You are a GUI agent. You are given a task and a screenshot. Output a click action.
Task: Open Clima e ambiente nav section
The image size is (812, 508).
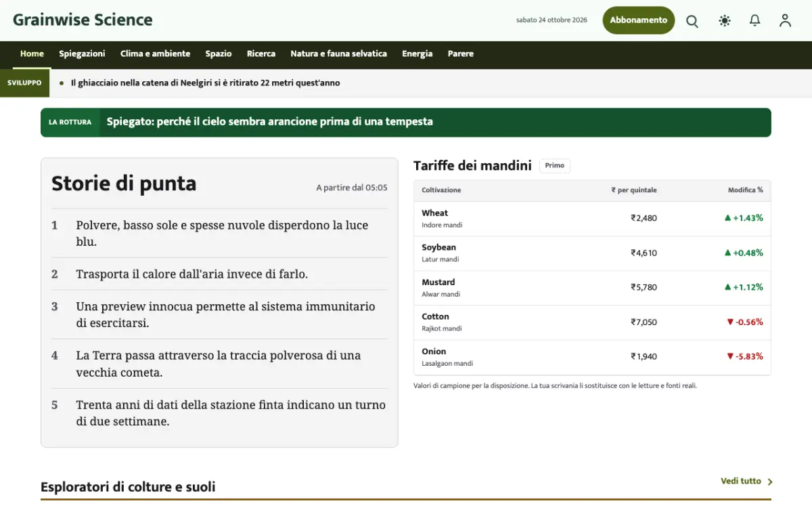[155, 54]
